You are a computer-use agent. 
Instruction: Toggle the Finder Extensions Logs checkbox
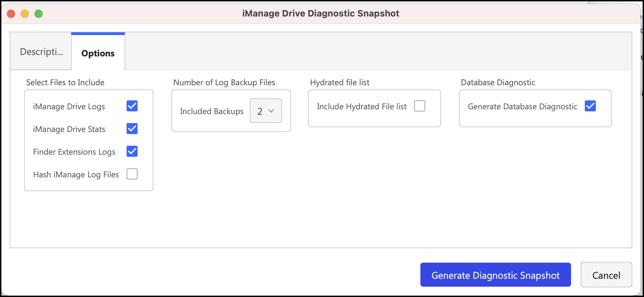[132, 152]
